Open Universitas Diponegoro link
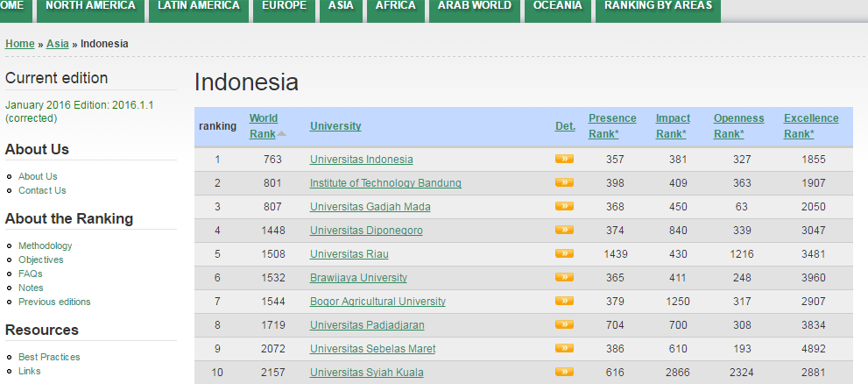 tap(366, 231)
